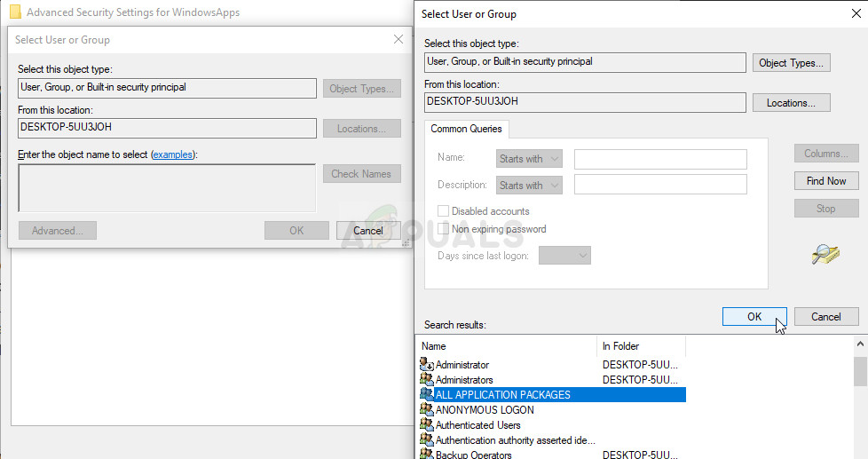Sort results by the In Folder column header
Image resolution: width=868 pixels, height=459 pixels.
(x=641, y=346)
